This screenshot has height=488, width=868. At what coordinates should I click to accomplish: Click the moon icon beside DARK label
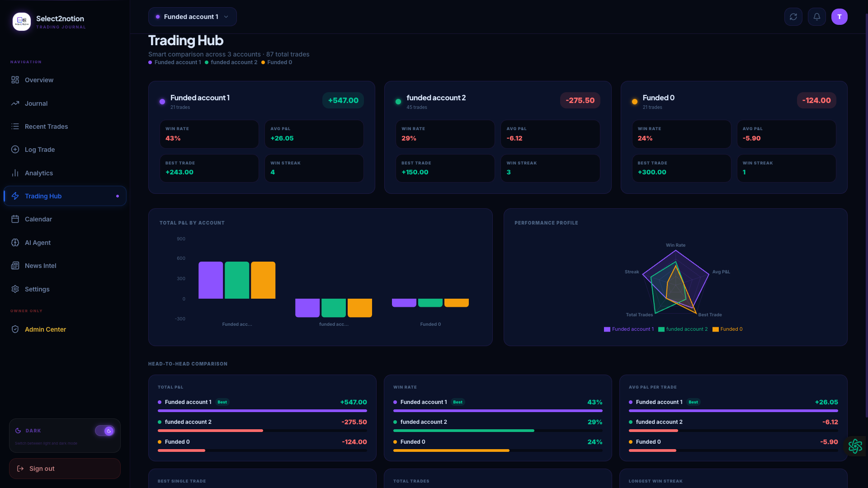[18, 431]
